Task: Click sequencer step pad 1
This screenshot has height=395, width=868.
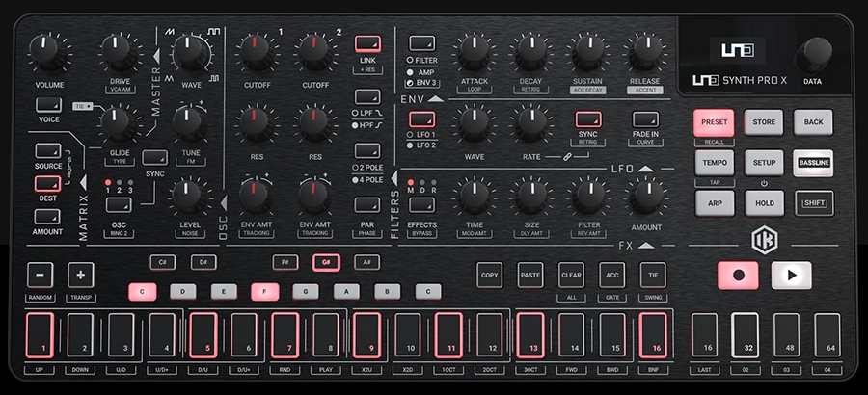Action: tap(40, 335)
